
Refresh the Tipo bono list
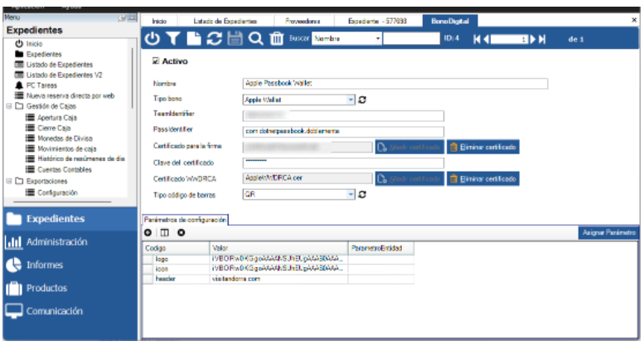click(361, 100)
